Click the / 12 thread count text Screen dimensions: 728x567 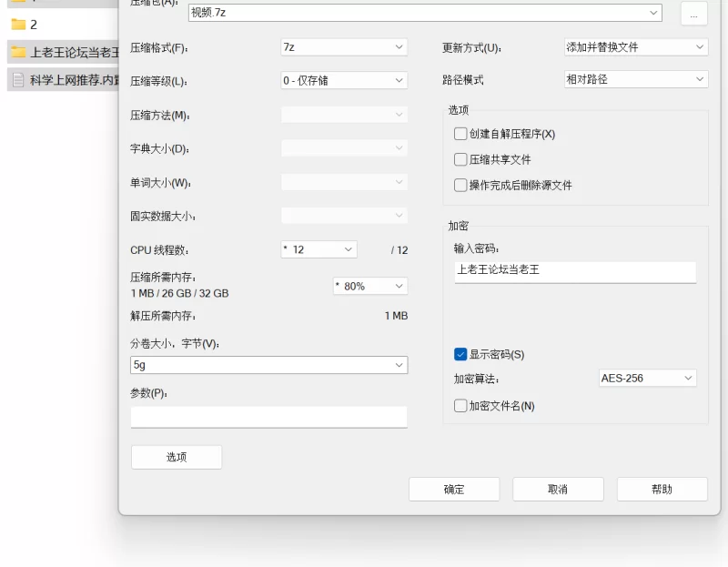pos(399,250)
